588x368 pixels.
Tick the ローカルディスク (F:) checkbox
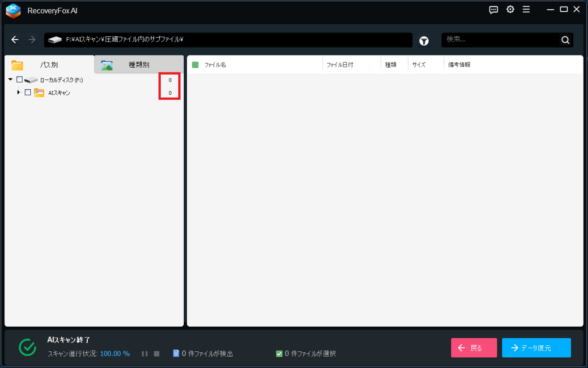pyautogui.click(x=20, y=79)
